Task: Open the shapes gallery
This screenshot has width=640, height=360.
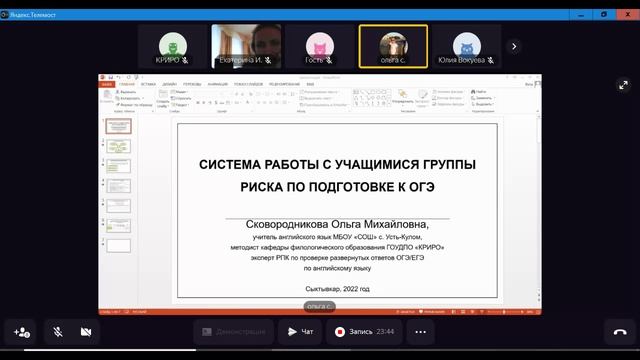Action: tap(371, 99)
